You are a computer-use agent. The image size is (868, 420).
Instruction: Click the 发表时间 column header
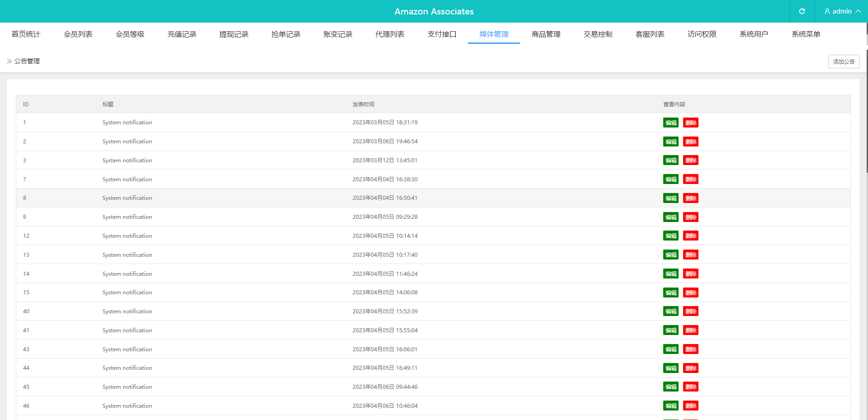click(363, 104)
